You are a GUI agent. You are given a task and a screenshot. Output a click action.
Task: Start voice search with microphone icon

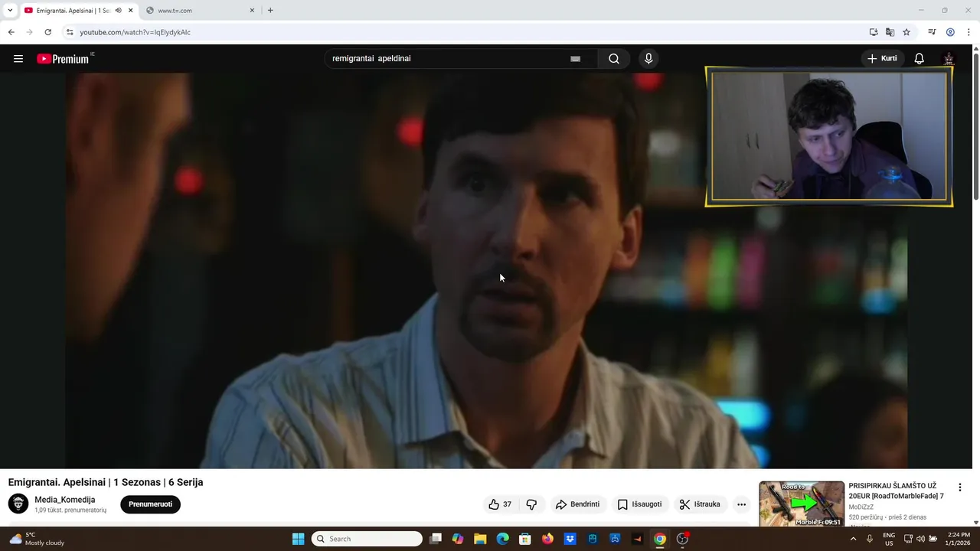pos(648,59)
